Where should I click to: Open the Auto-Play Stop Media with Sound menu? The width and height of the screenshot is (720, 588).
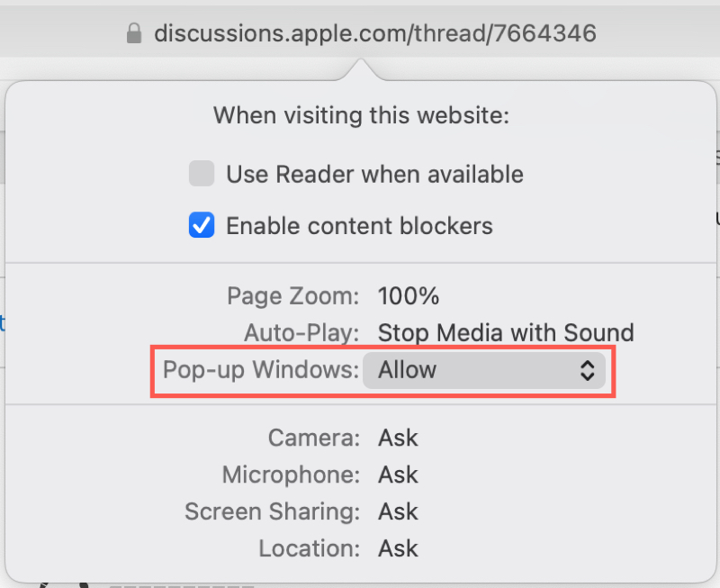(505, 332)
